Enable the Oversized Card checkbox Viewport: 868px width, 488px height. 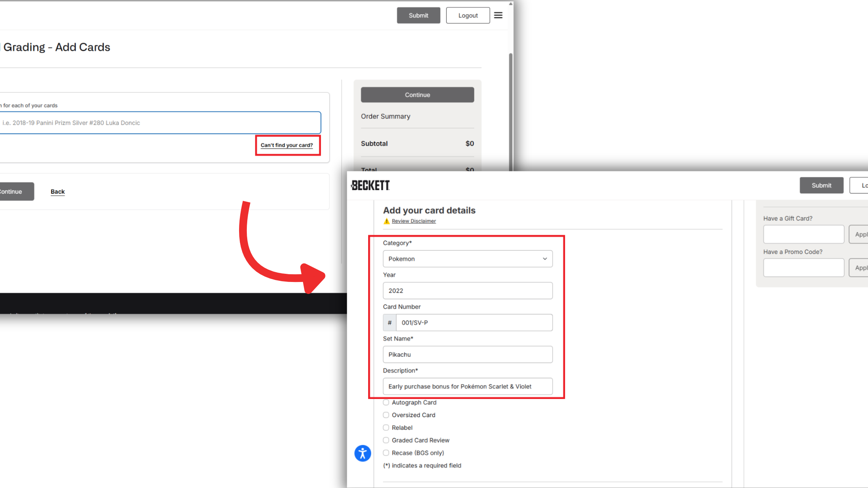386,415
